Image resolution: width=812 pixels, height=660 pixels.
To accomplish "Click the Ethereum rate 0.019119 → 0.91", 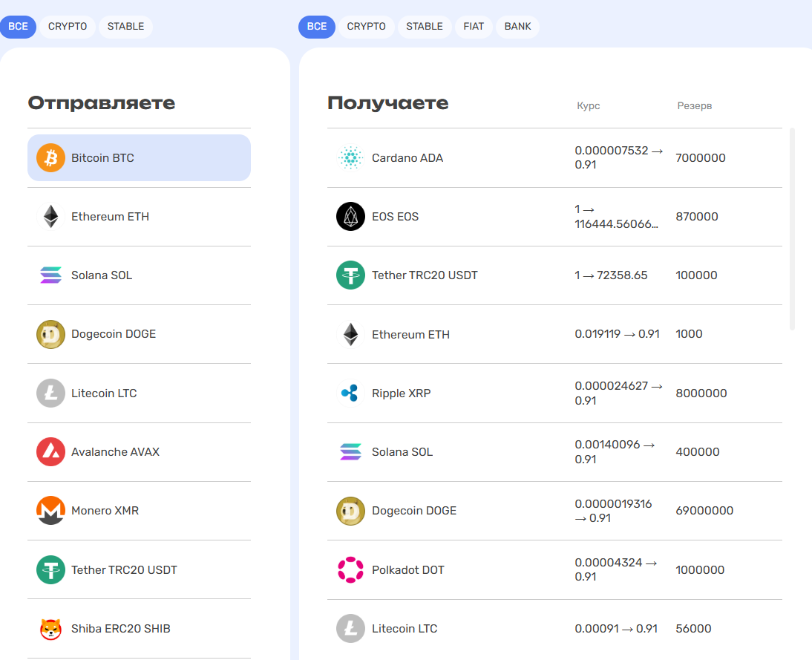I will pyautogui.click(x=618, y=334).
